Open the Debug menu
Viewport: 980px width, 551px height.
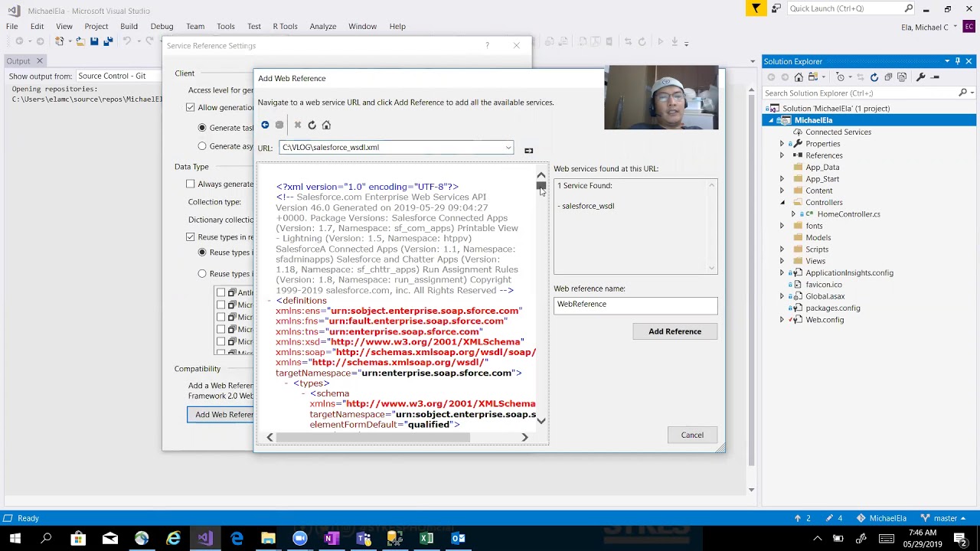[162, 26]
